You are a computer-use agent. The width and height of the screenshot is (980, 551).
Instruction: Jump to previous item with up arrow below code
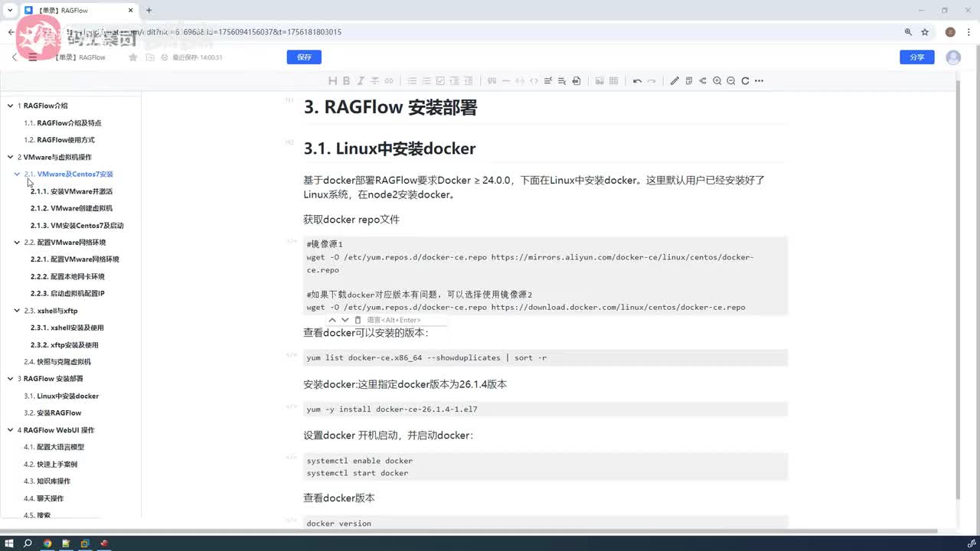(x=332, y=320)
